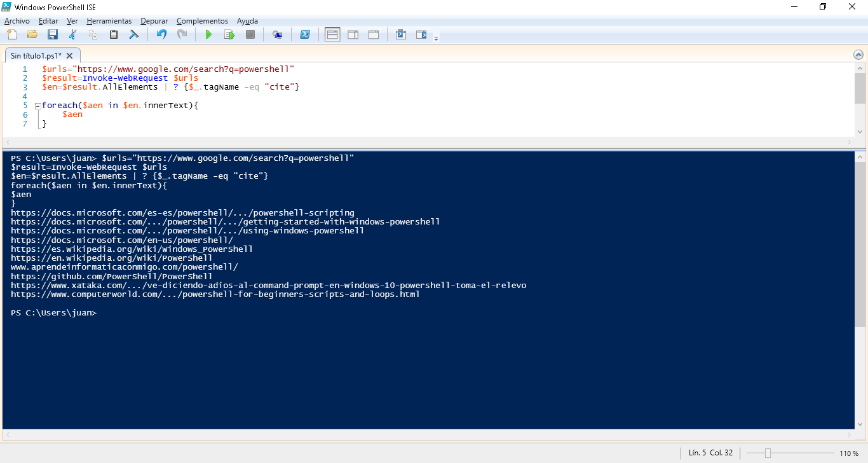
Task: Show the command add-on icon
Action: (x=401, y=34)
